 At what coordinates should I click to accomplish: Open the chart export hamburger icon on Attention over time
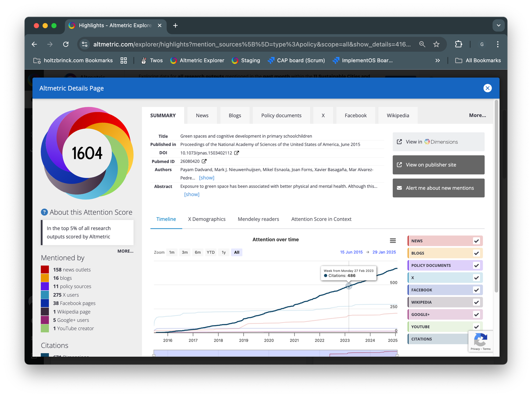coord(393,240)
